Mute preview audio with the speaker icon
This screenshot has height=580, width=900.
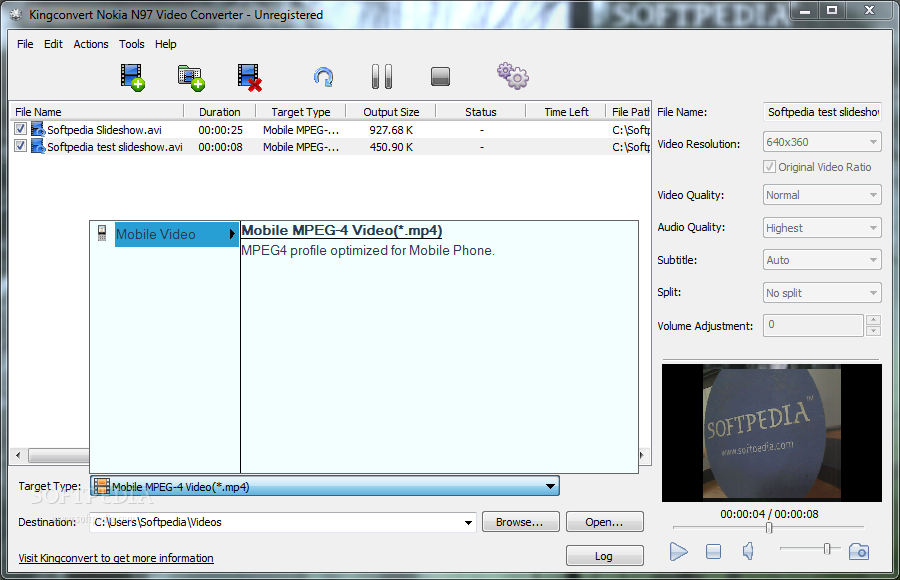[748, 552]
